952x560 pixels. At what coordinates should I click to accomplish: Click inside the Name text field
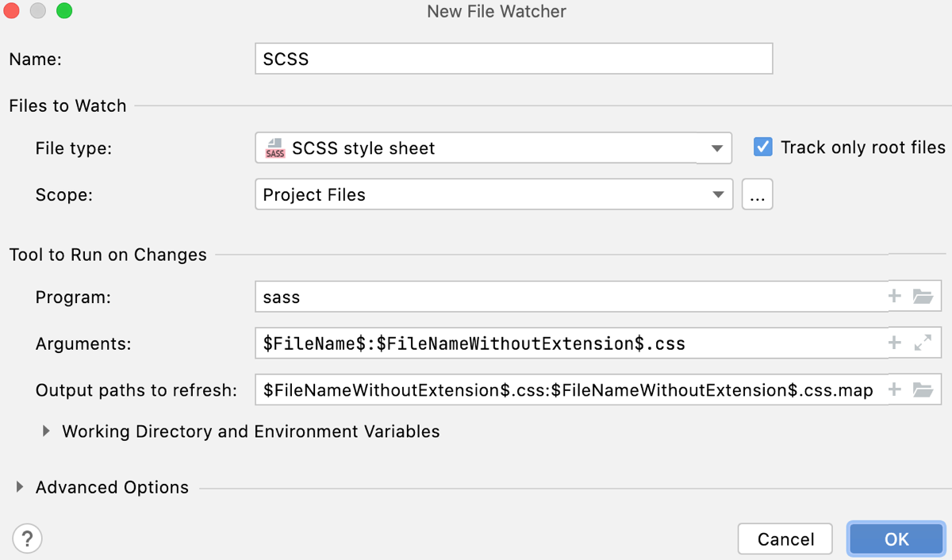[x=512, y=58]
